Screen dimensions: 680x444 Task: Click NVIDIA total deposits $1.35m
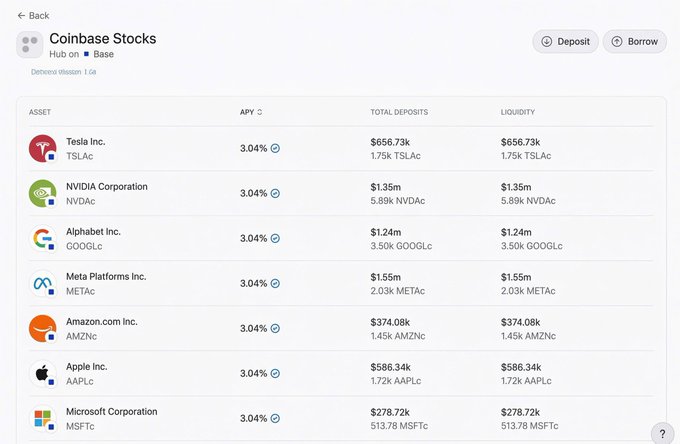point(386,187)
